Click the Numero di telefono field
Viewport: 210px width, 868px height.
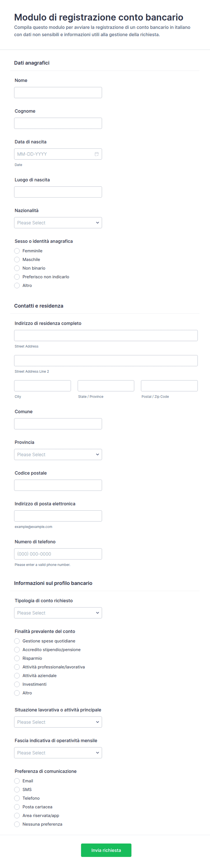coord(58,554)
